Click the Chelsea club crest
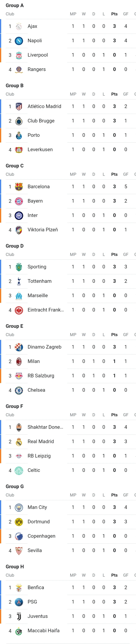Viewport: 136px width, 644px height. click(x=19, y=390)
